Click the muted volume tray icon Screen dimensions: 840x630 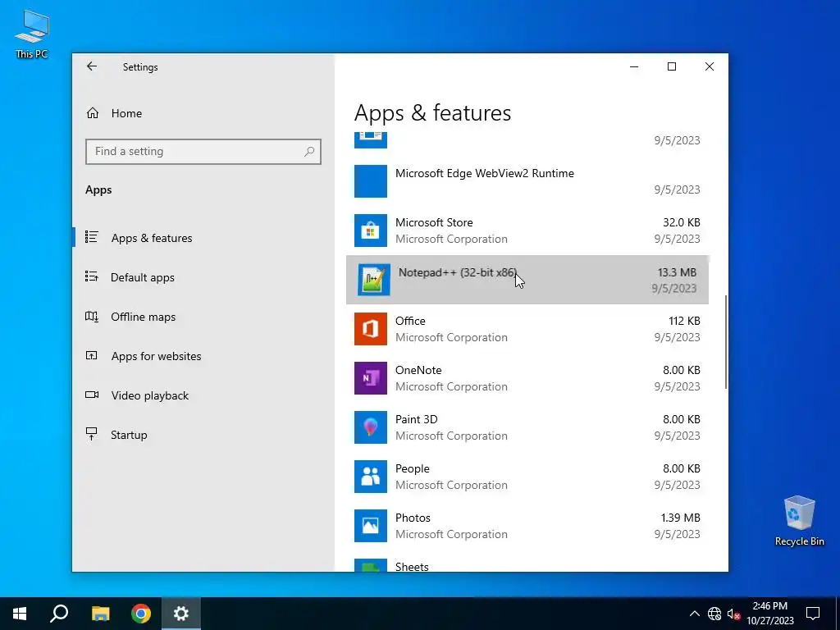pos(733,614)
